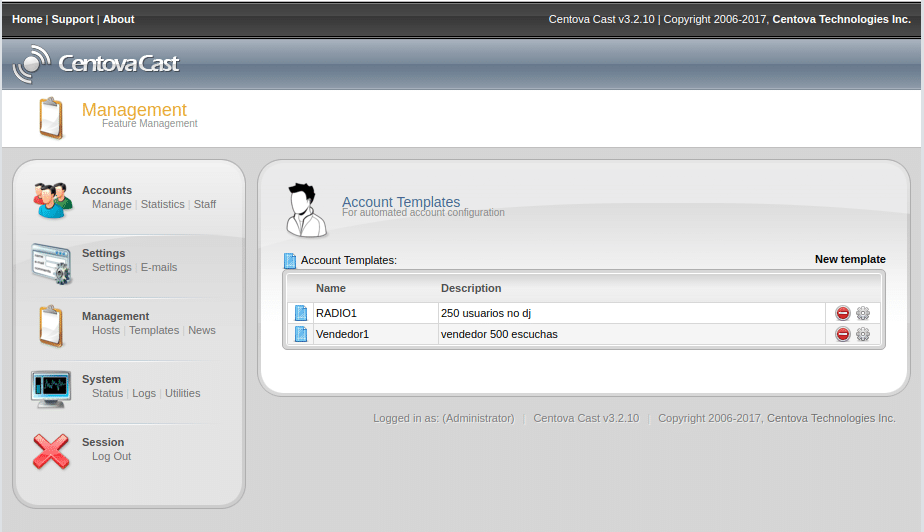
Task: Click New template
Action: click(x=850, y=259)
